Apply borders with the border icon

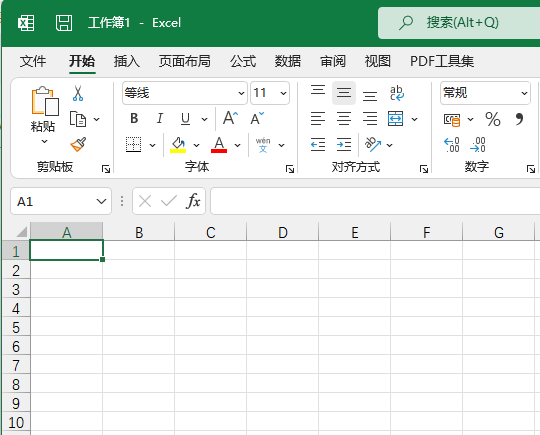(134, 144)
